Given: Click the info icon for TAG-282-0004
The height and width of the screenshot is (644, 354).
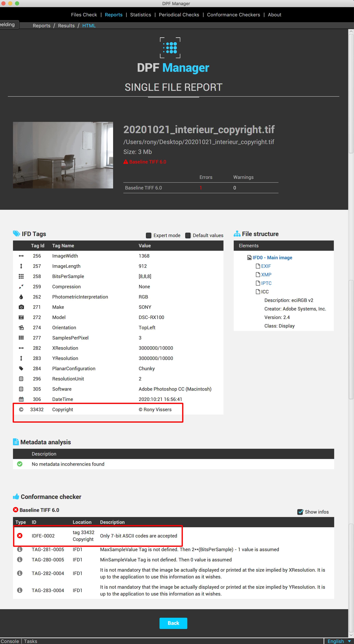Looking at the screenshot, I should 20,573.
